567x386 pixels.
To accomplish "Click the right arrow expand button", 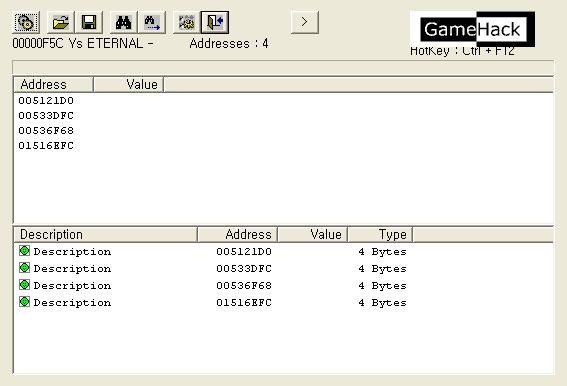I will point(305,22).
